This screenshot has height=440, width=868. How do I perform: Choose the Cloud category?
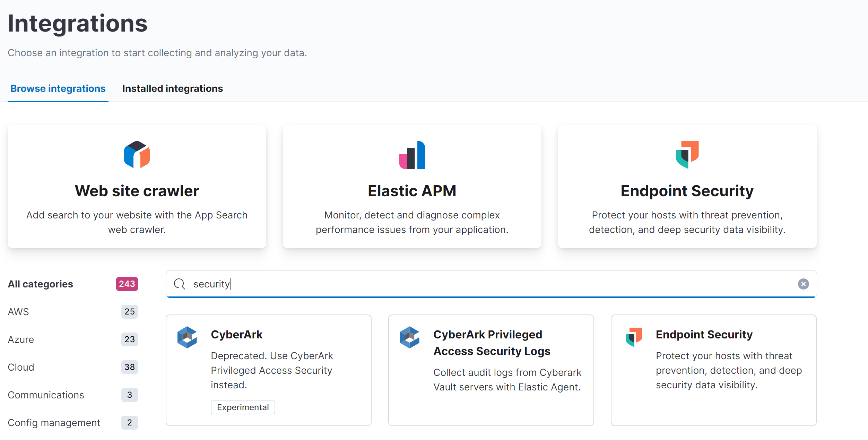click(x=21, y=367)
